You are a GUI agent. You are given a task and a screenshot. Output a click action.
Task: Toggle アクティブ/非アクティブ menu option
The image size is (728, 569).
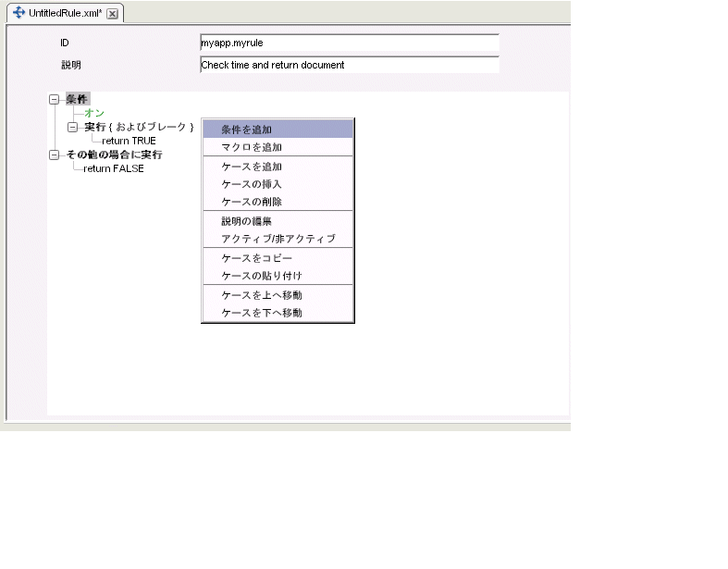(x=278, y=239)
